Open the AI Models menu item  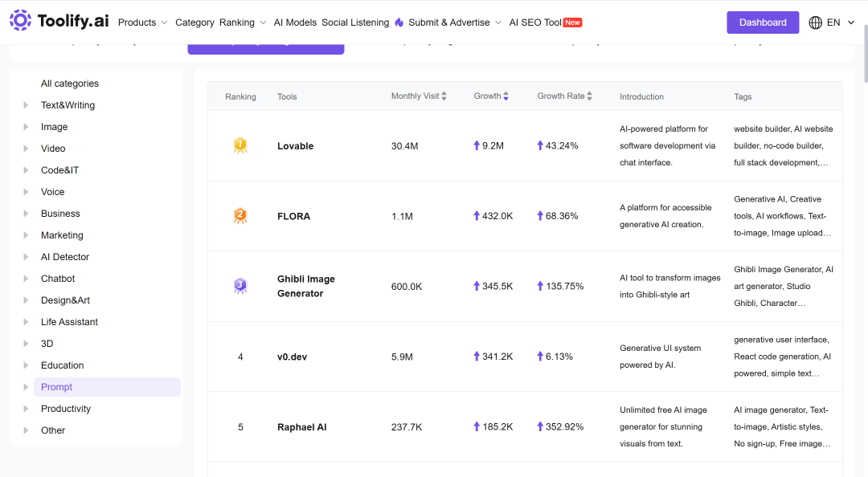(x=295, y=22)
